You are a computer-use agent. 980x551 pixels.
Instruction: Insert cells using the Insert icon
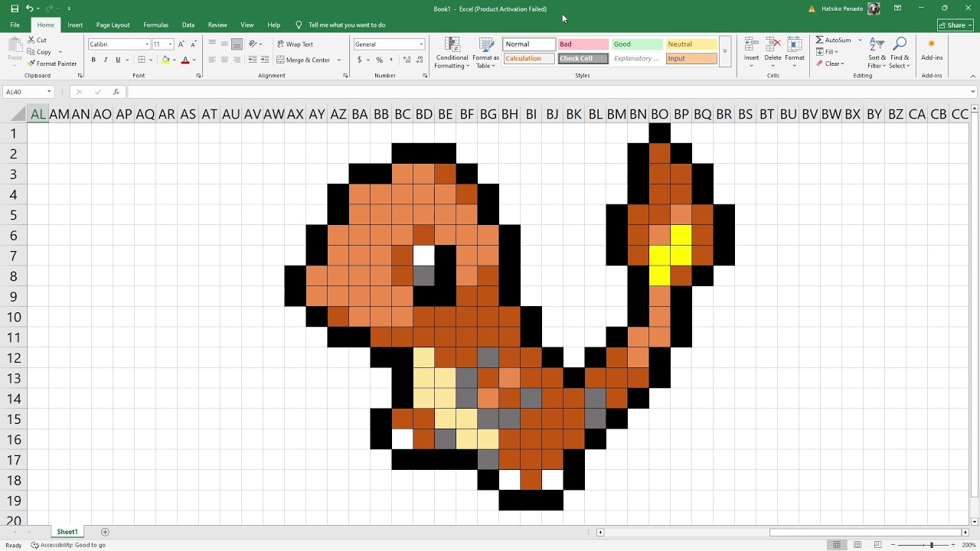coord(752,45)
